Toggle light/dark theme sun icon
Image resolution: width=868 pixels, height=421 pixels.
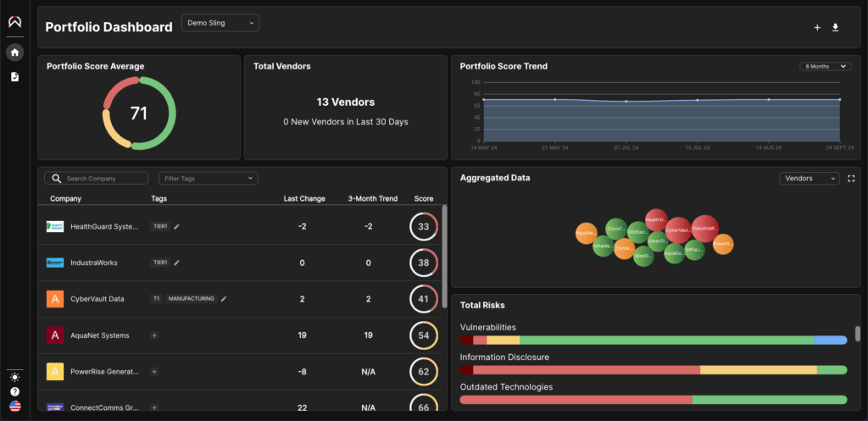tap(14, 377)
